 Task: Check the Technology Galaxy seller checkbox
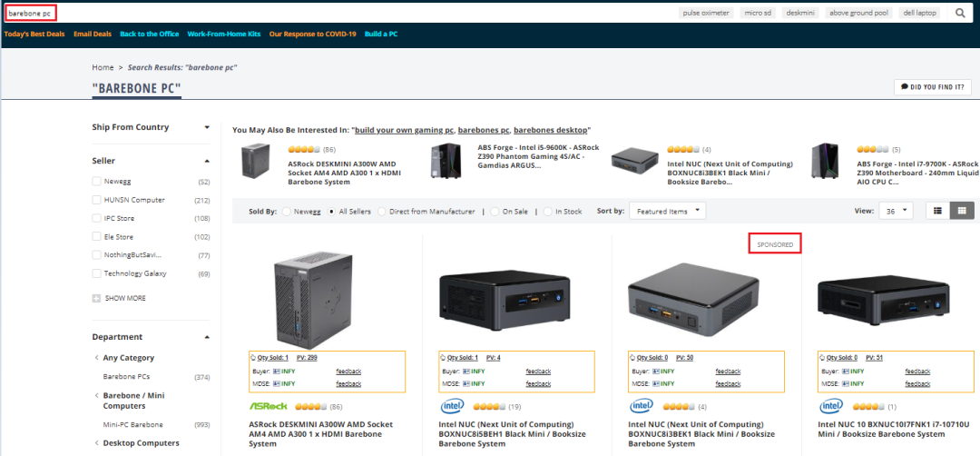point(96,273)
